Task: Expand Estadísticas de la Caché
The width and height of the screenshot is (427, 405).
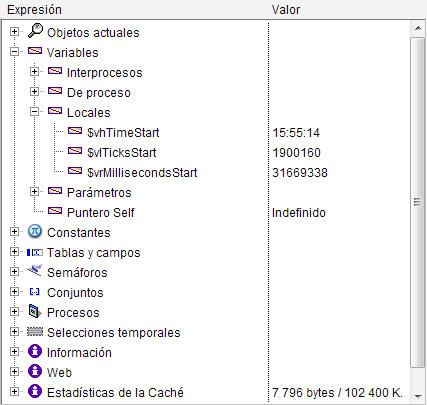Action: pyautogui.click(x=14, y=392)
